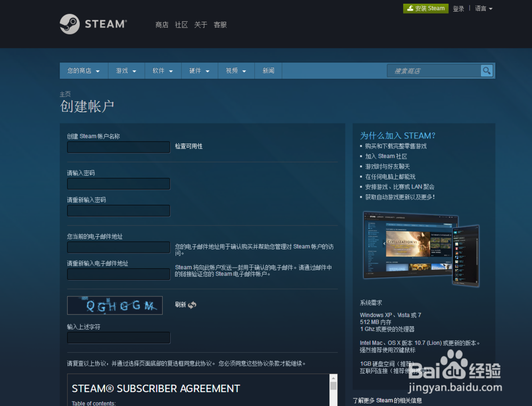Image resolution: width=532 pixels, height=406 pixels.
Task: Focus the 请输入密码 password field
Action: [x=119, y=184]
